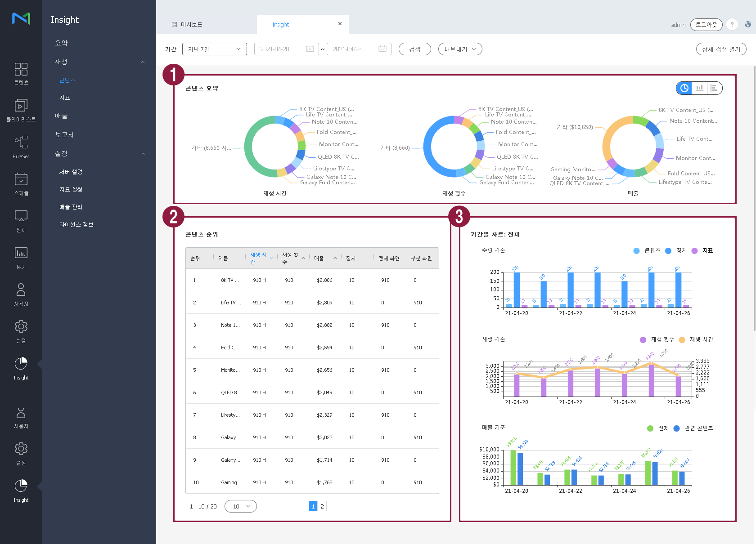Switch summary to pie chart view
Screen dimensions: 756x544
tap(684, 88)
